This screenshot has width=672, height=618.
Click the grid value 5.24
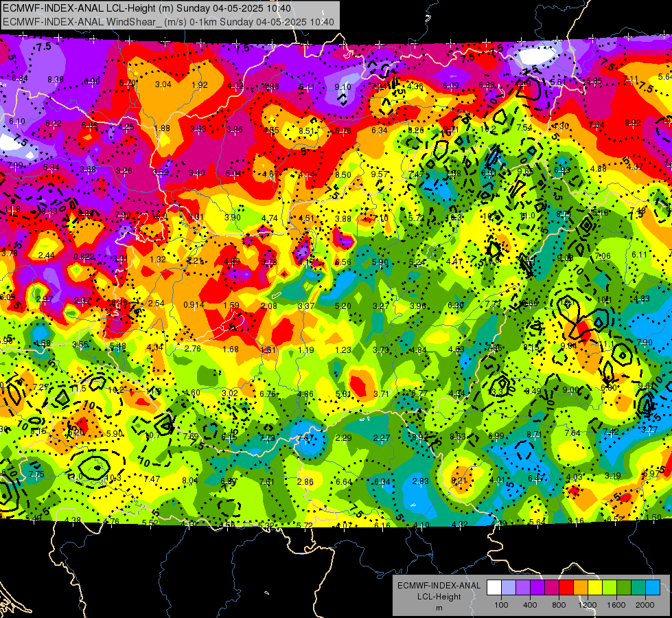tap(417, 262)
